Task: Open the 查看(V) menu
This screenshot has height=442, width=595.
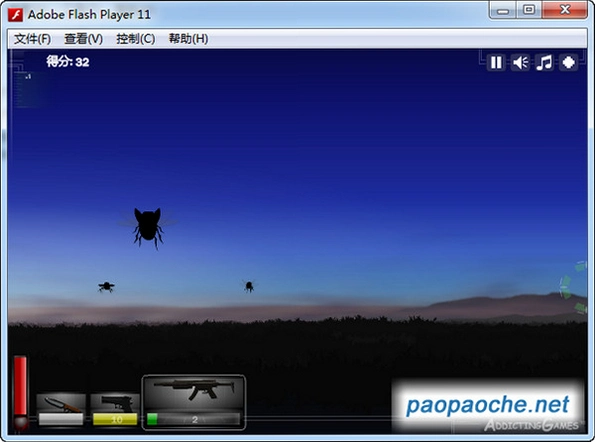Action: (x=83, y=39)
